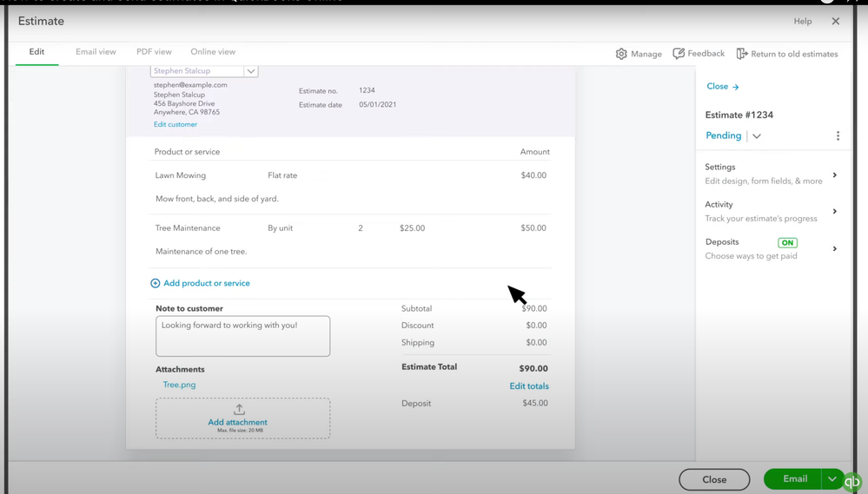Click the Estimate #1234 heading
The height and width of the screenshot is (494, 868).
point(739,115)
